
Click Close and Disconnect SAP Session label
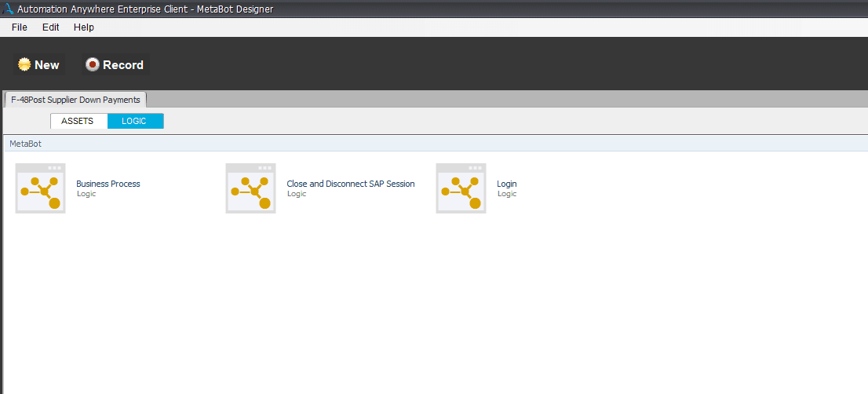(350, 184)
